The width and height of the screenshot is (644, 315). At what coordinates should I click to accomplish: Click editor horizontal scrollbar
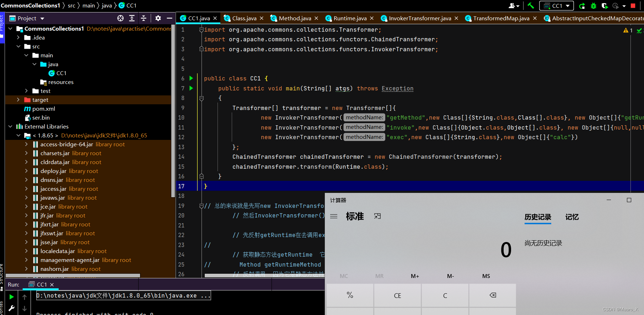pos(264,275)
